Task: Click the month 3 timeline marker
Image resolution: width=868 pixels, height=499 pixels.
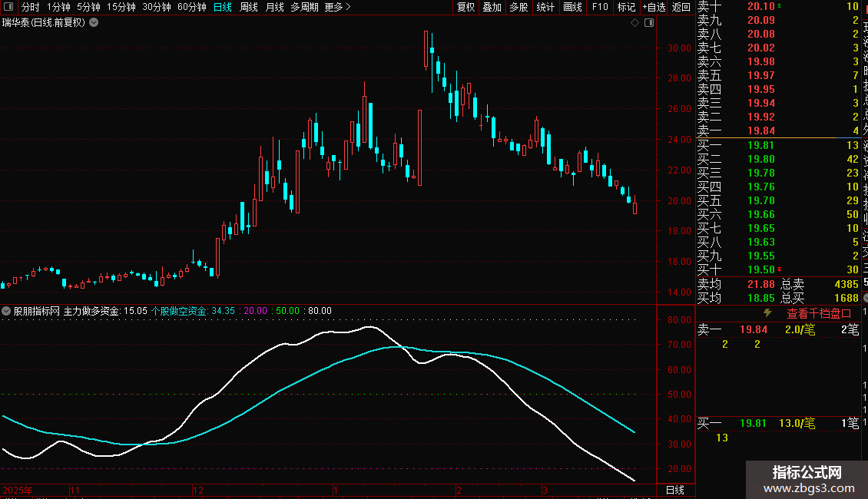Action: click(x=545, y=490)
